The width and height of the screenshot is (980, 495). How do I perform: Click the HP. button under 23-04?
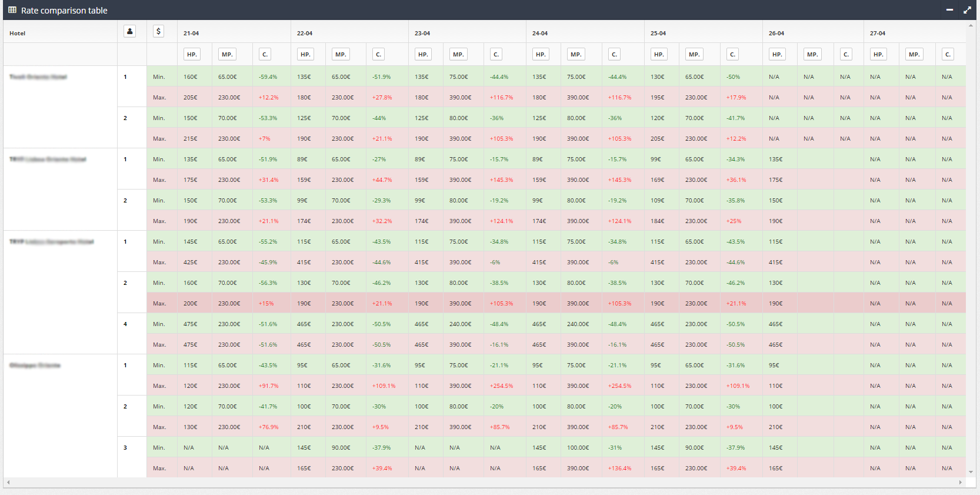pos(423,54)
